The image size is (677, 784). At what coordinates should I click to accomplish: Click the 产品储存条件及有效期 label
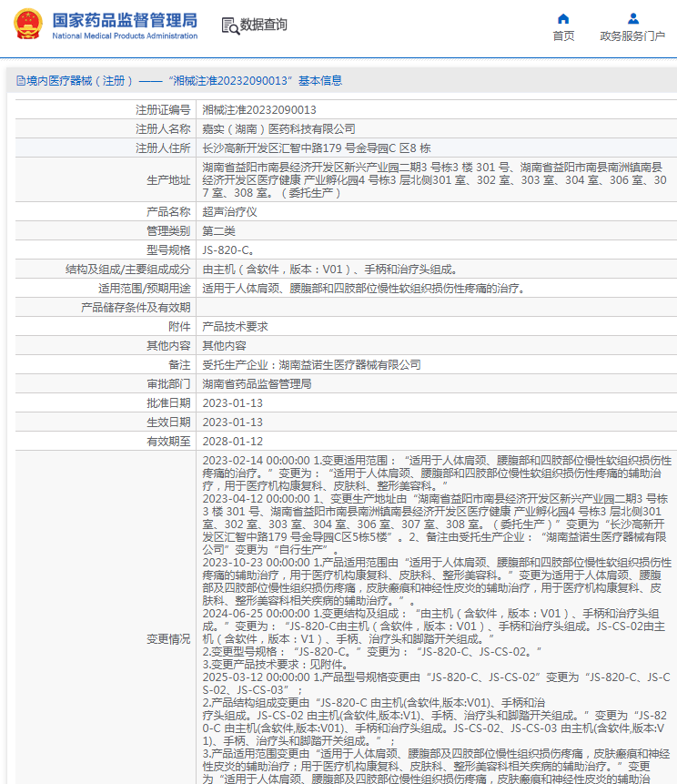point(136,308)
